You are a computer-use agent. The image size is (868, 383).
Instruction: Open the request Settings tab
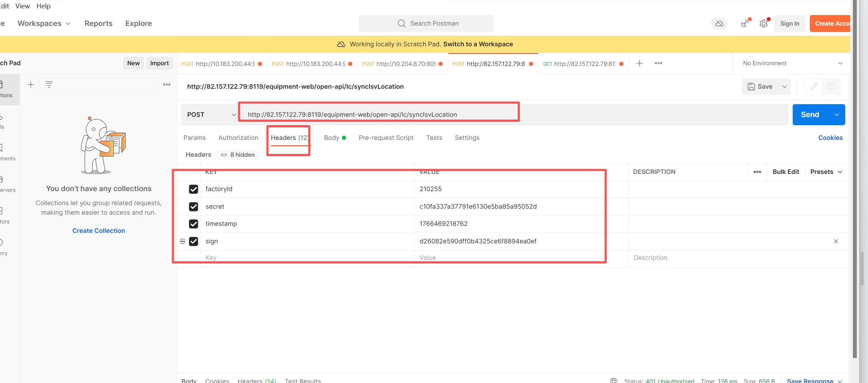click(x=467, y=138)
